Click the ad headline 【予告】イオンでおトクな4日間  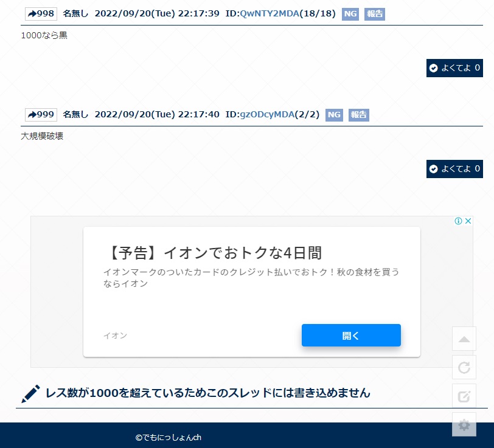pos(212,252)
